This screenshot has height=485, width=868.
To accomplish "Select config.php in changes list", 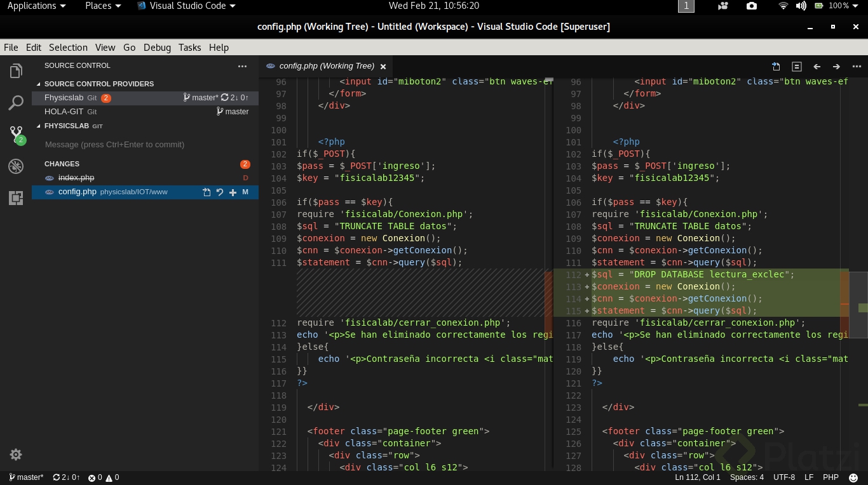I will 145,192.
